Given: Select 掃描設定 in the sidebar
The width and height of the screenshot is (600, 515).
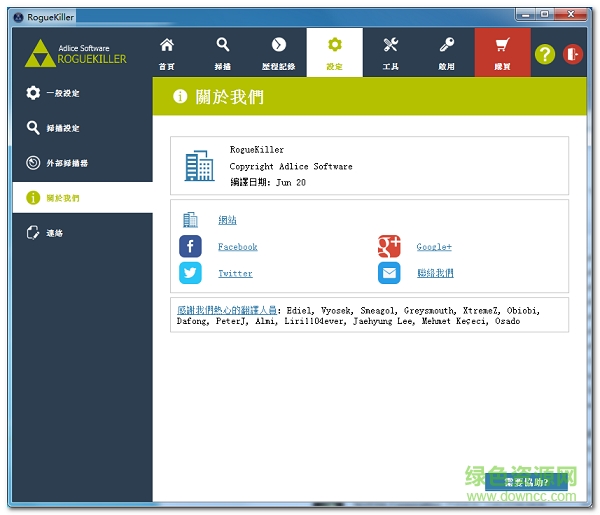Looking at the screenshot, I should tap(82, 128).
